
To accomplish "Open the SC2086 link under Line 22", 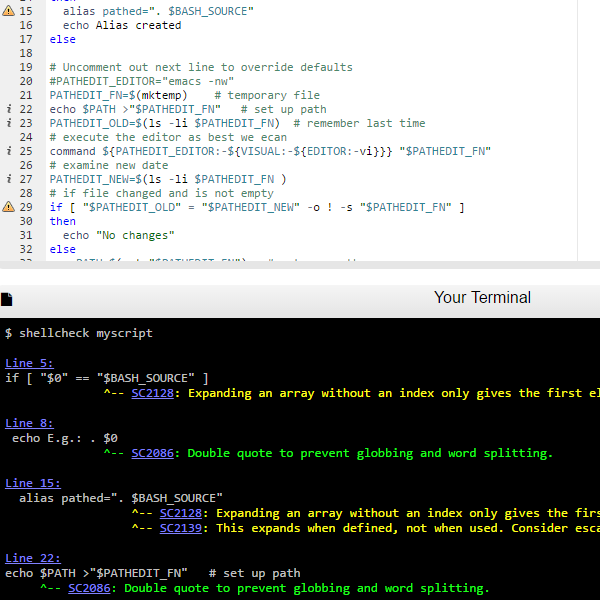I will click(x=89, y=588).
